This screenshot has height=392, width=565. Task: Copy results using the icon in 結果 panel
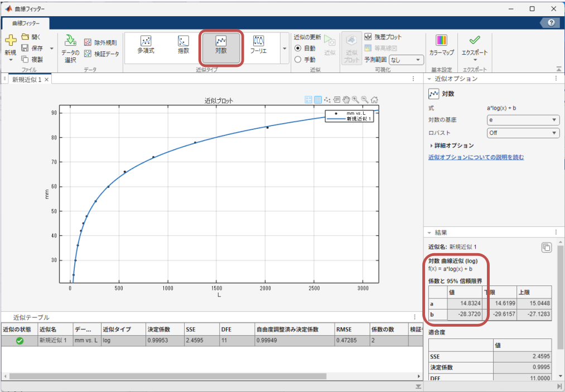click(546, 247)
